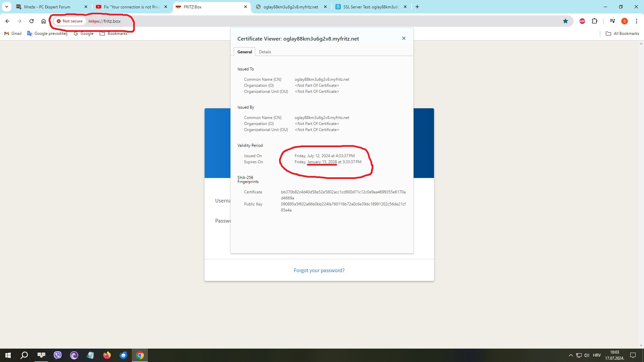
Task: Switch to Mreže - PC Ekspert Forum tab
Action: (x=47, y=7)
